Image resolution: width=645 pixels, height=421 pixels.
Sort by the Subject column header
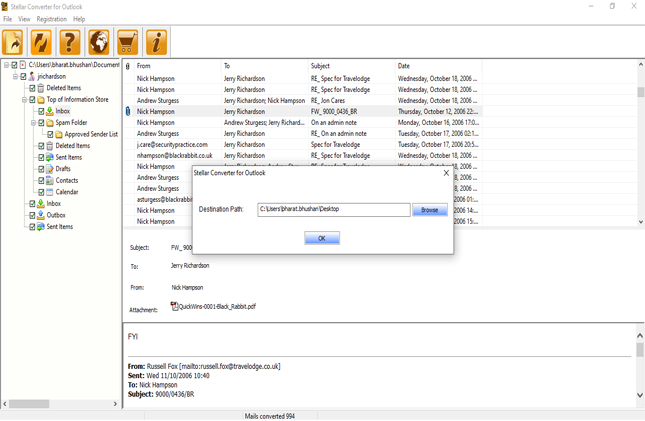click(351, 66)
